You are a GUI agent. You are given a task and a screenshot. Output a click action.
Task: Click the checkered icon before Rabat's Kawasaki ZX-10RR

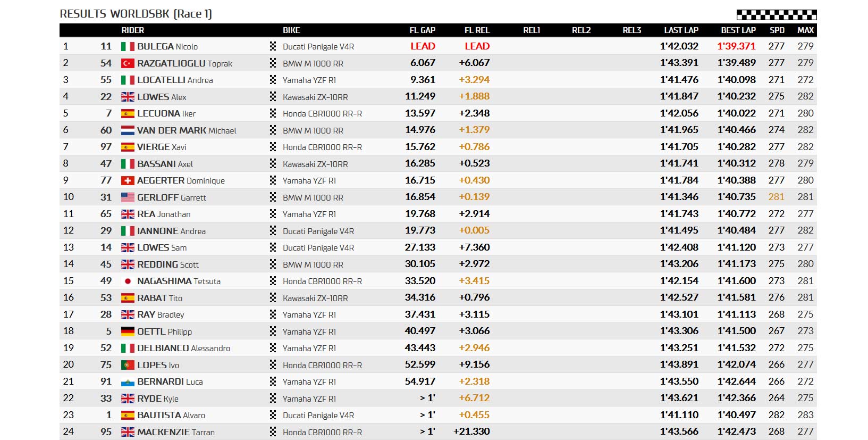point(273,298)
